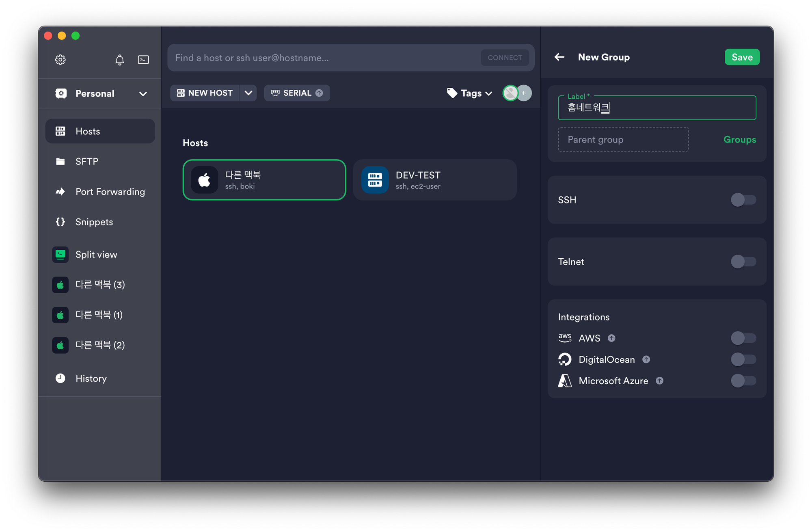
Task: Toggle the DigitalOcean integration
Action: coord(743,359)
